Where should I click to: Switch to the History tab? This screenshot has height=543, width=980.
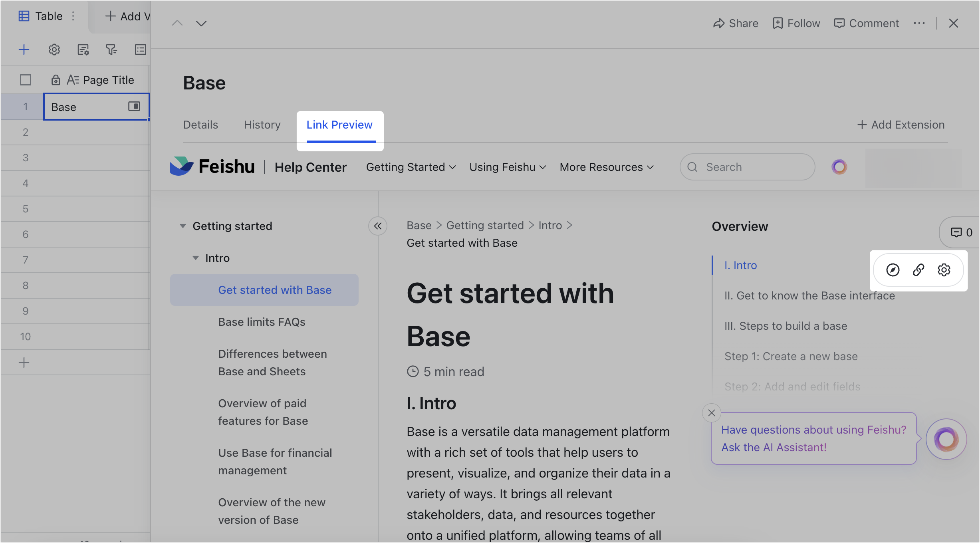[x=262, y=125]
